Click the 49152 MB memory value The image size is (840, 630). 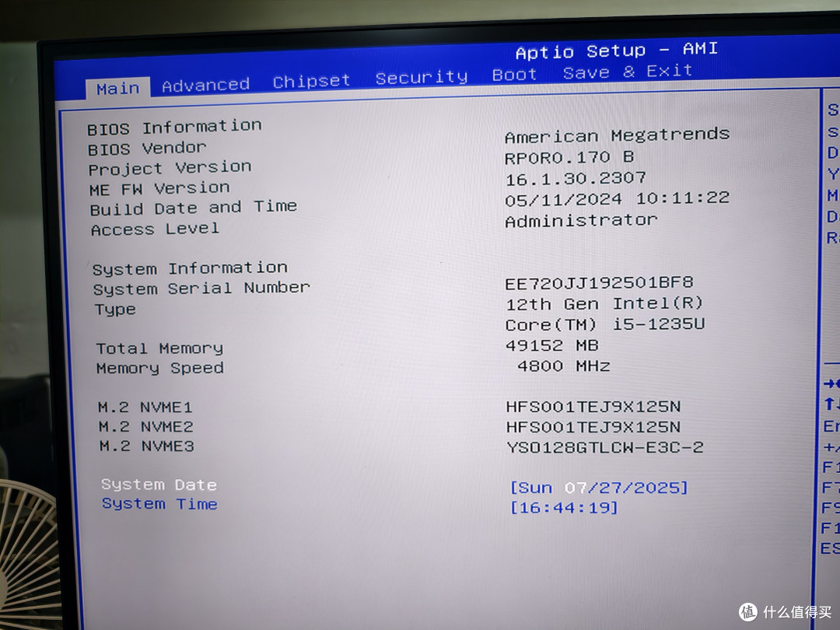(x=552, y=345)
